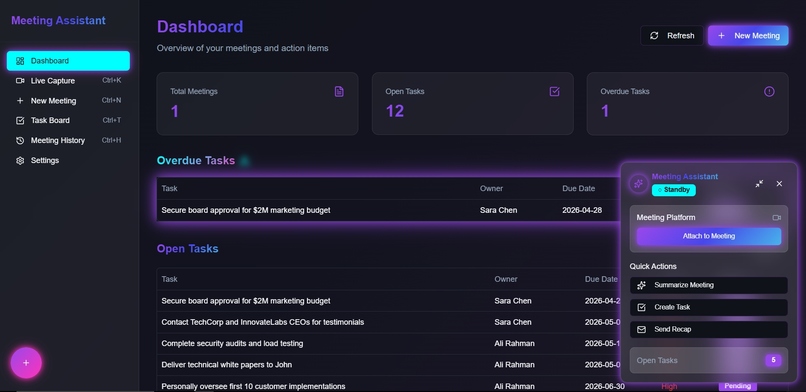Click the Refresh button

point(672,35)
